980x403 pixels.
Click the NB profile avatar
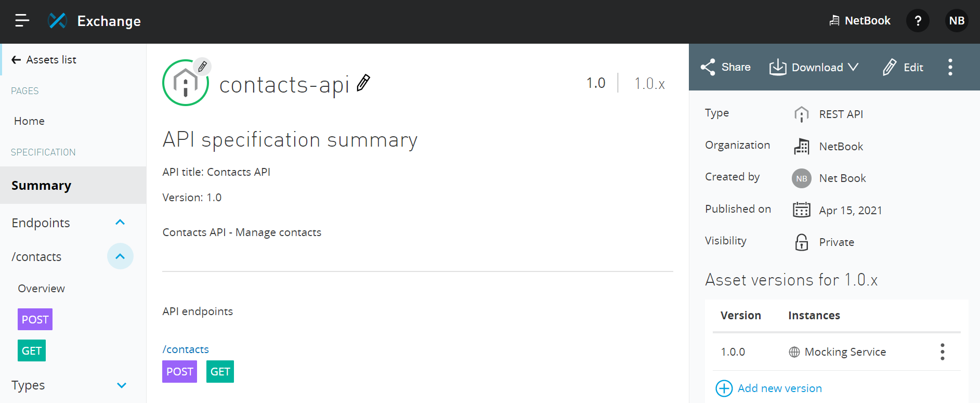957,20
